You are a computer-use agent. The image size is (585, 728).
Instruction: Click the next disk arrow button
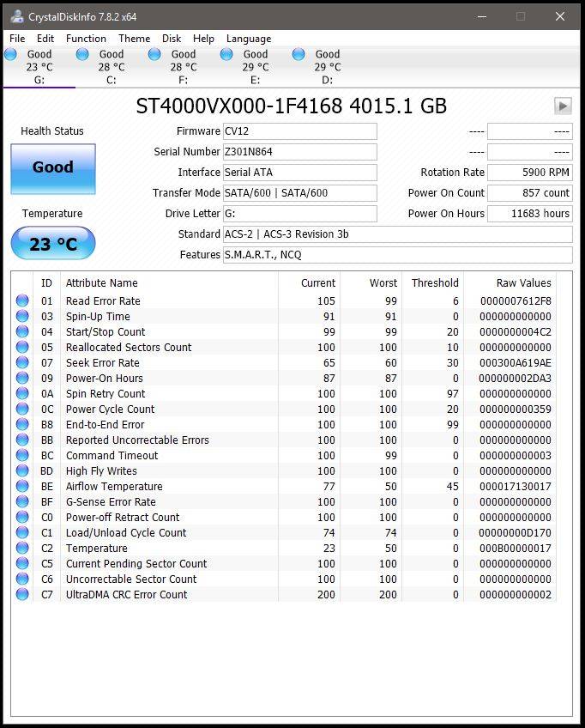point(563,106)
